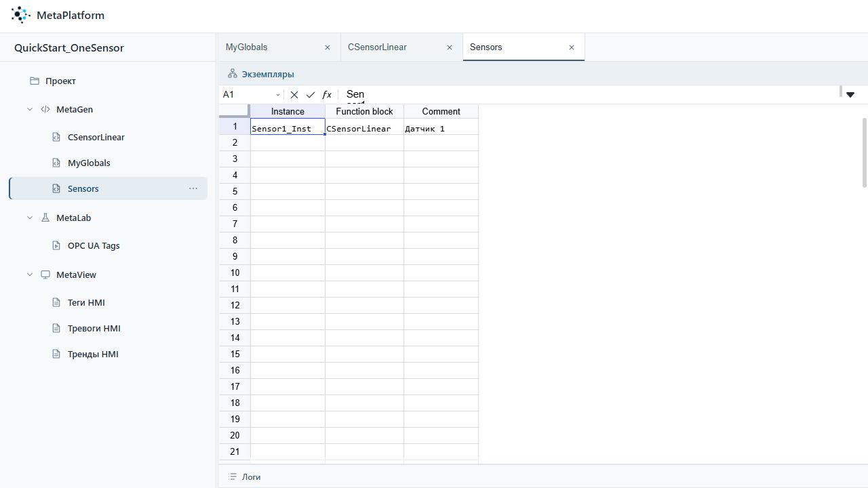
Task: Click the MetaGen code icon
Action: coord(45,109)
